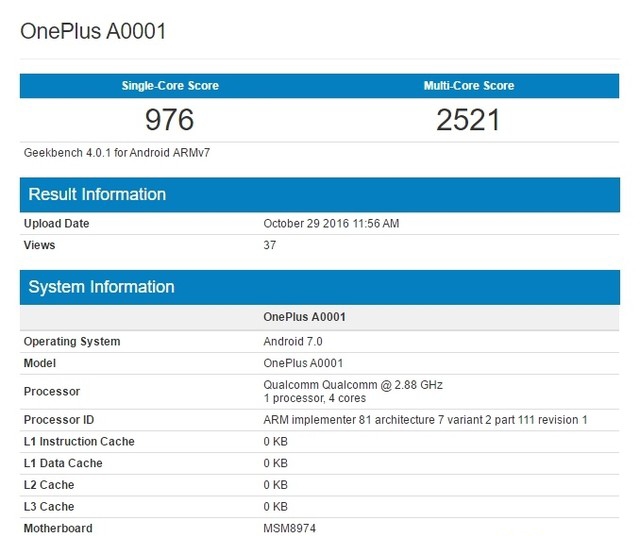
Task: Click the Views count of 37
Action: tap(270, 245)
